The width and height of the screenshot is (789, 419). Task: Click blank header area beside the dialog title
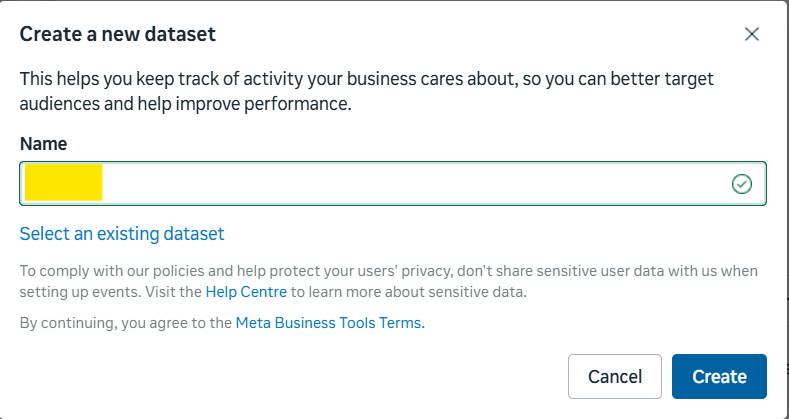(480, 34)
